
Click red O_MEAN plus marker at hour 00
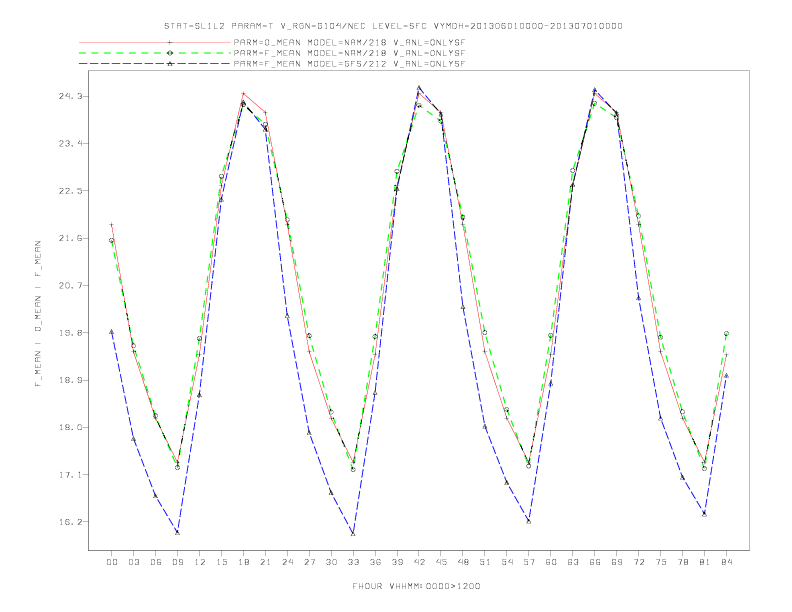point(112,225)
